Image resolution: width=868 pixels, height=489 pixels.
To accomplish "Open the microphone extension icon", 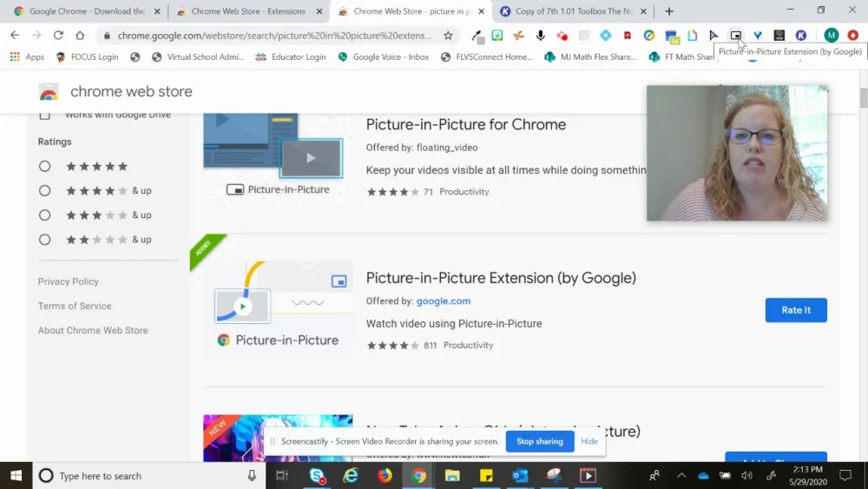I will (x=540, y=36).
